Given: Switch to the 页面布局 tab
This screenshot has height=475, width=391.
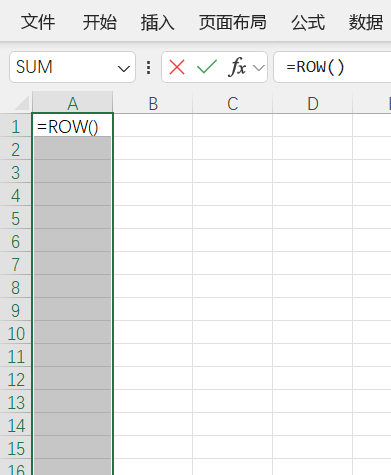Looking at the screenshot, I should 233,22.
